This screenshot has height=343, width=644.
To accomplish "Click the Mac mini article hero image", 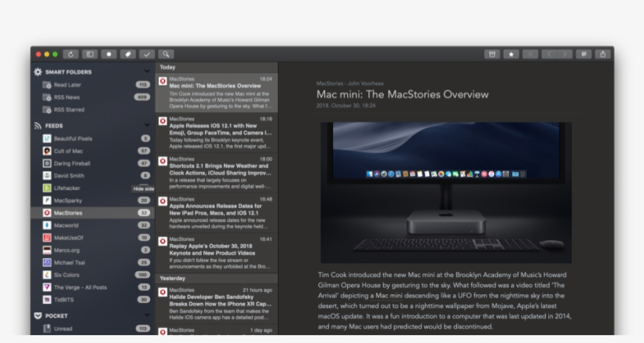I will (x=446, y=192).
